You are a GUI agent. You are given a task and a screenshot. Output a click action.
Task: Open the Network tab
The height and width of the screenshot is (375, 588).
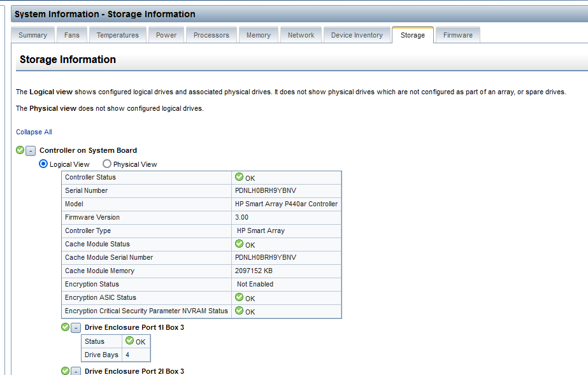click(x=301, y=35)
